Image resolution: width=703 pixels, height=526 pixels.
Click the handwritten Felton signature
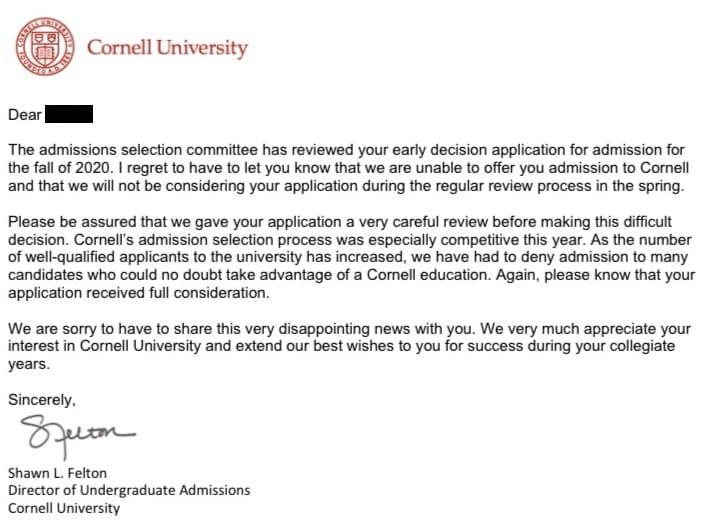click(78, 436)
